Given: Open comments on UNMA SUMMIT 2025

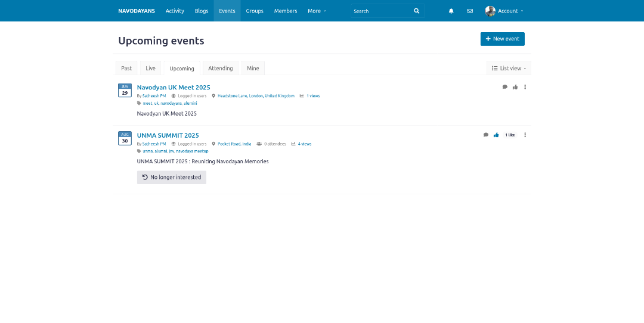Looking at the screenshot, I should [x=486, y=135].
